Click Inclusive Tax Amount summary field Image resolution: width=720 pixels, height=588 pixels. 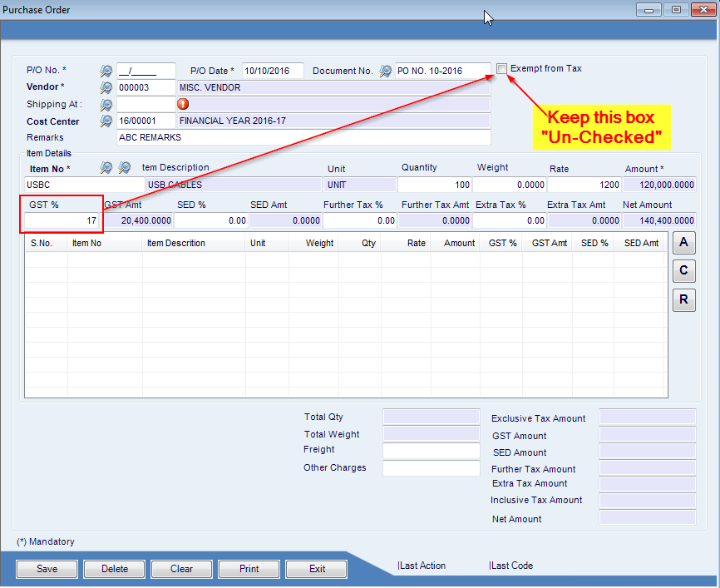[x=648, y=501]
